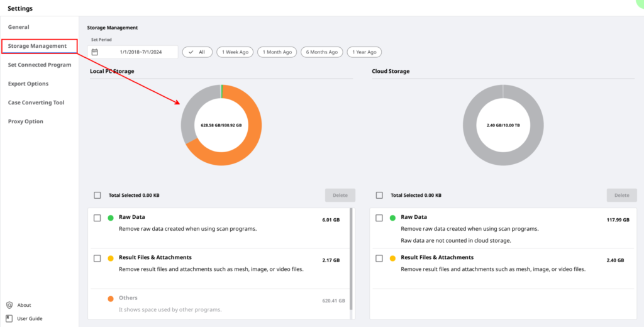The image size is (644, 327).
Task: Click the Others row label
Action: [x=128, y=298]
